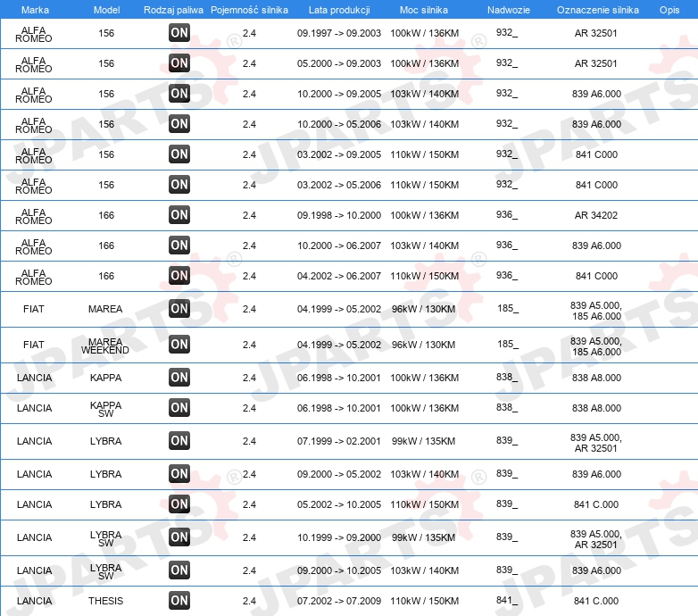Viewport: 698px width, 616px height.
Task: Click the KAPPA SW model cell
Action: 105,409
